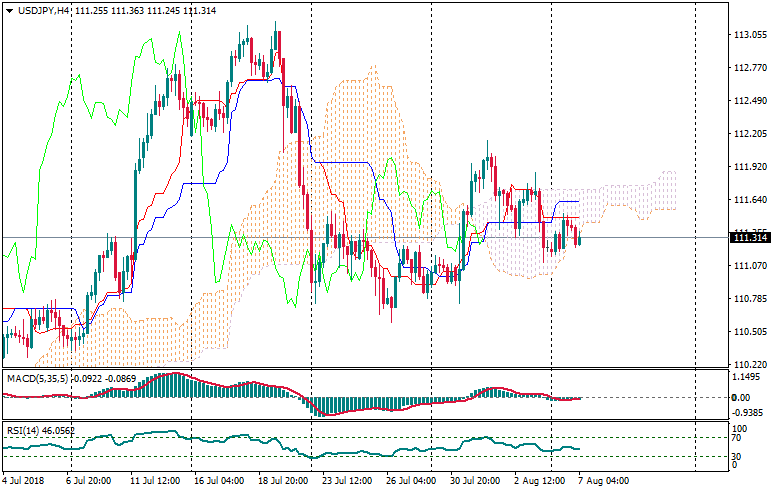Click the USDJPY,H4 chart title label
The width and height of the screenshot is (771, 492).
[x=44, y=10]
